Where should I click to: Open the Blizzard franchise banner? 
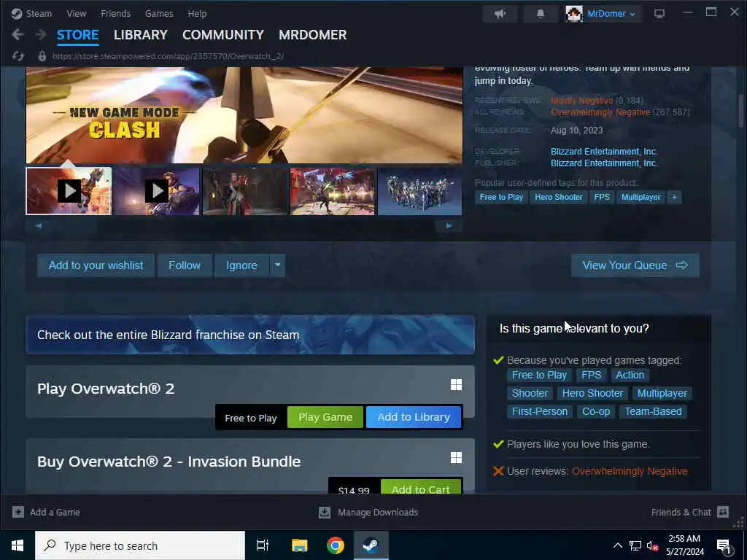point(250,335)
